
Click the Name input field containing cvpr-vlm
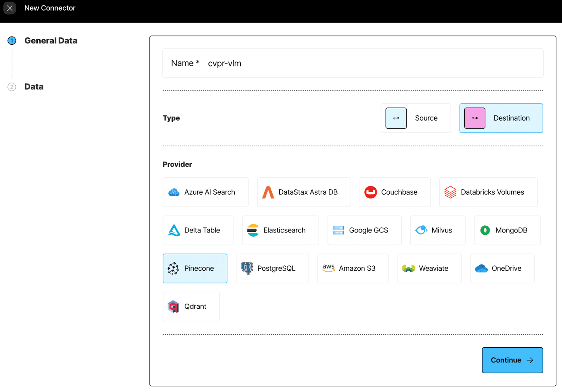(353, 63)
